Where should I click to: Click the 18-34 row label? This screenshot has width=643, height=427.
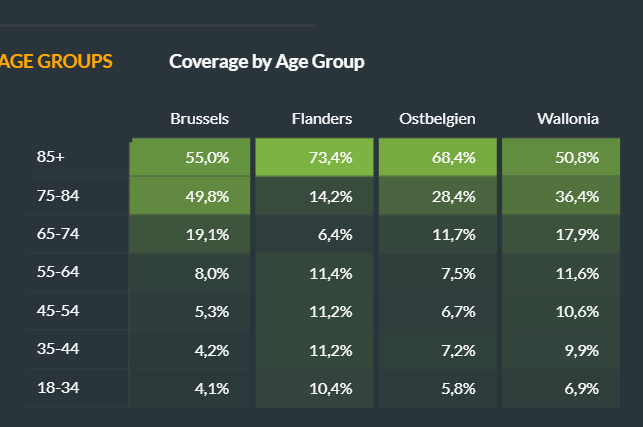tap(57, 388)
